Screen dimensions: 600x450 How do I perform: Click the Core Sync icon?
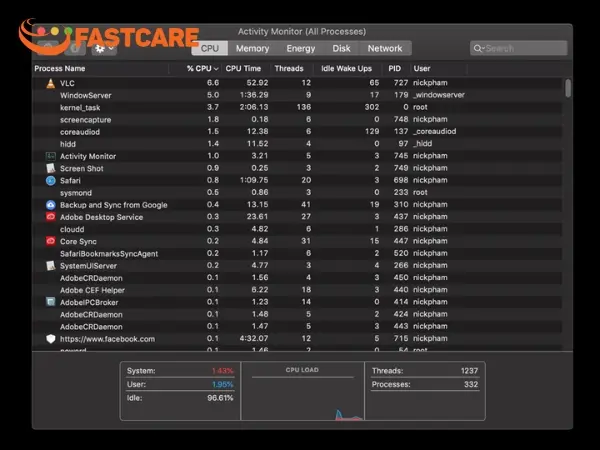(x=51, y=241)
